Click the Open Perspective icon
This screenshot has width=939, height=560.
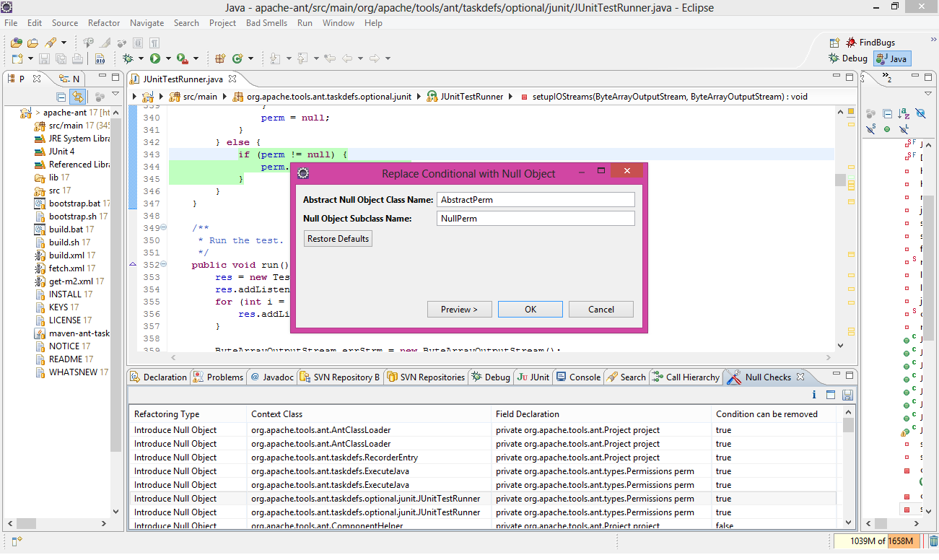(x=834, y=43)
